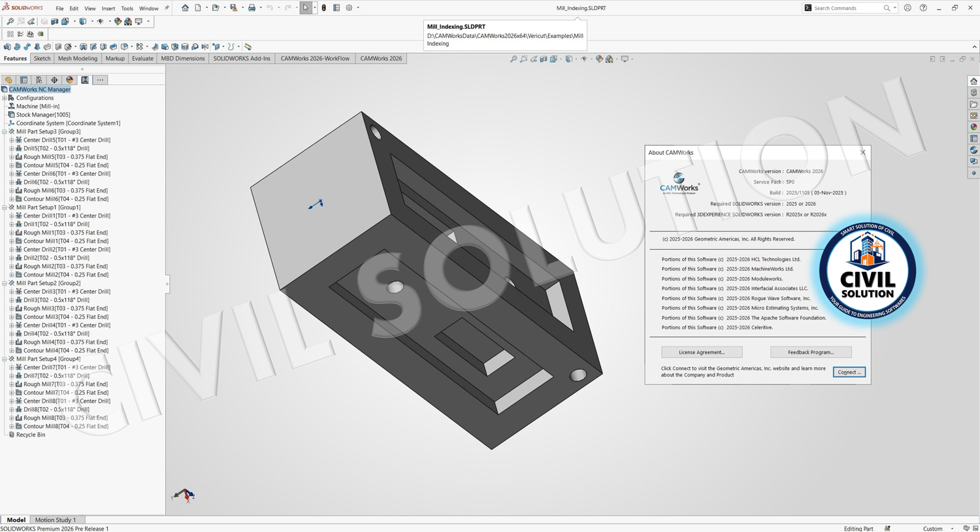Click the License Agreement button
Screen dimensions: 980x532
tap(701, 352)
